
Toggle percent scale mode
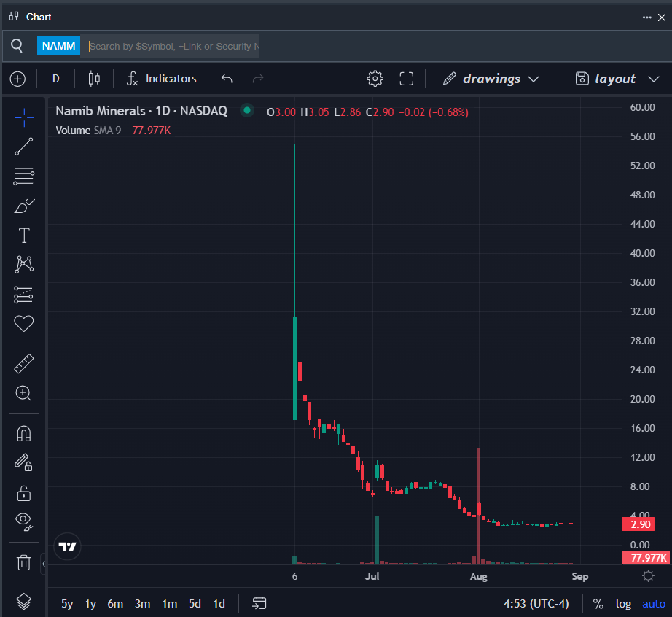[598, 604]
